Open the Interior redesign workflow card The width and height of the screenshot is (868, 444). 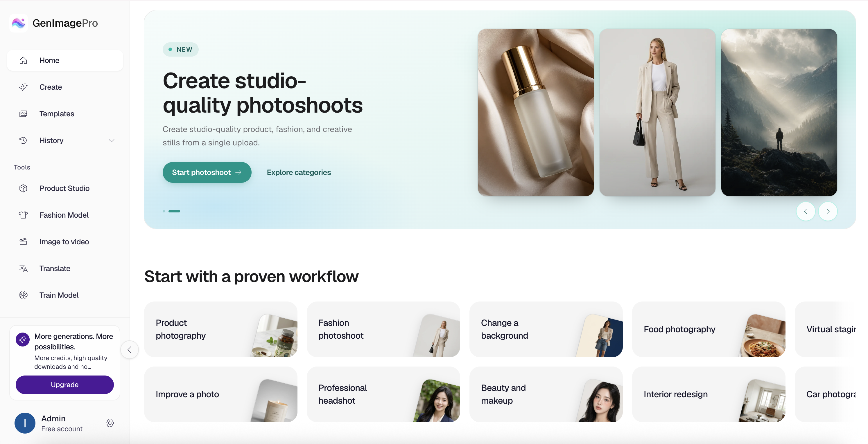click(x=709, y=394)
